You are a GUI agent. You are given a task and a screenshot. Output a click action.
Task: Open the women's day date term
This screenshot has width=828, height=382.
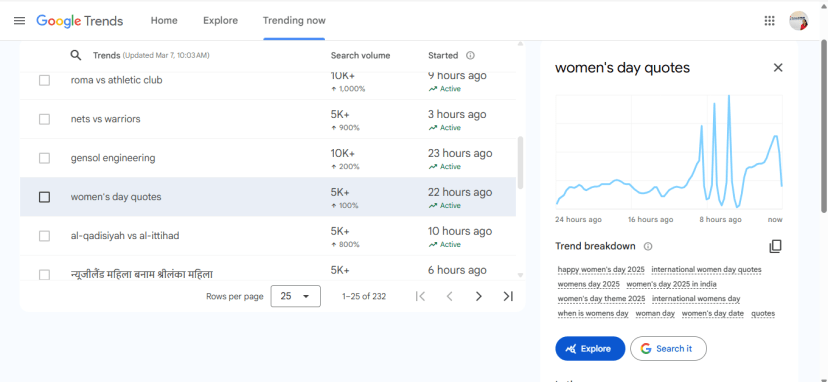712,314
